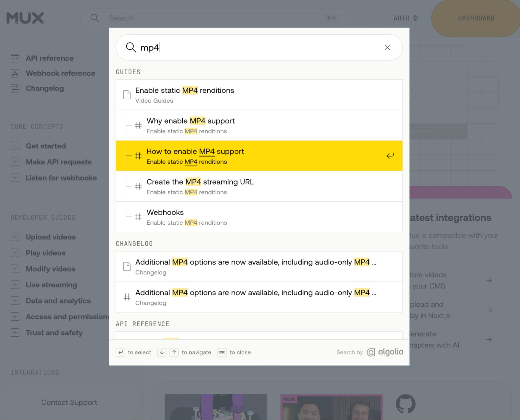This screenshot has width=520, height=420.
Task: Click the header search magnifier icon
Action: pyautogui.click(x=95, y=18)
